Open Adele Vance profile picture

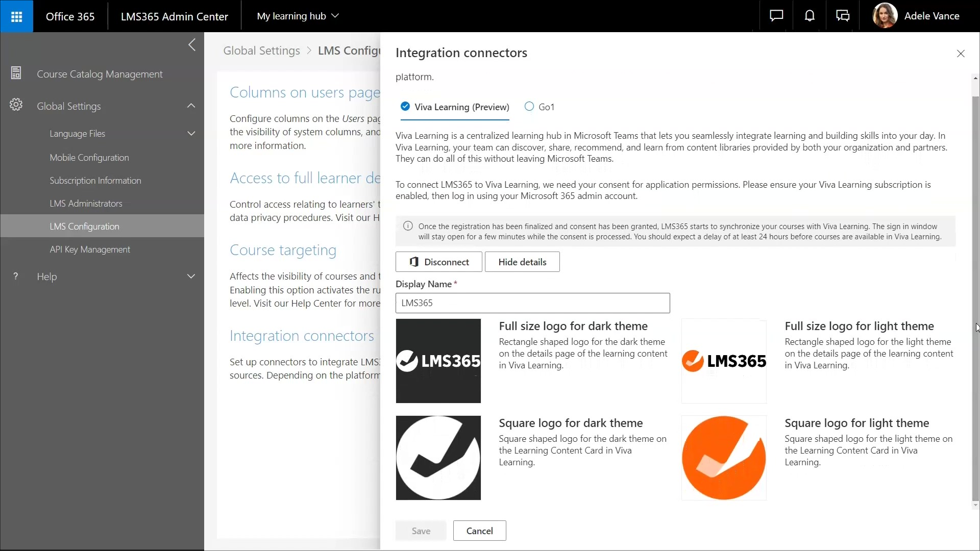885,16
